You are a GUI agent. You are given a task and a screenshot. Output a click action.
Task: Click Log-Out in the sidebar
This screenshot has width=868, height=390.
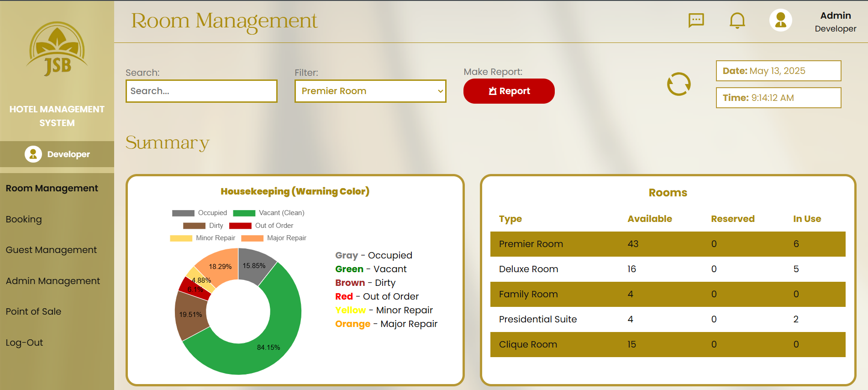click(24, 343)
